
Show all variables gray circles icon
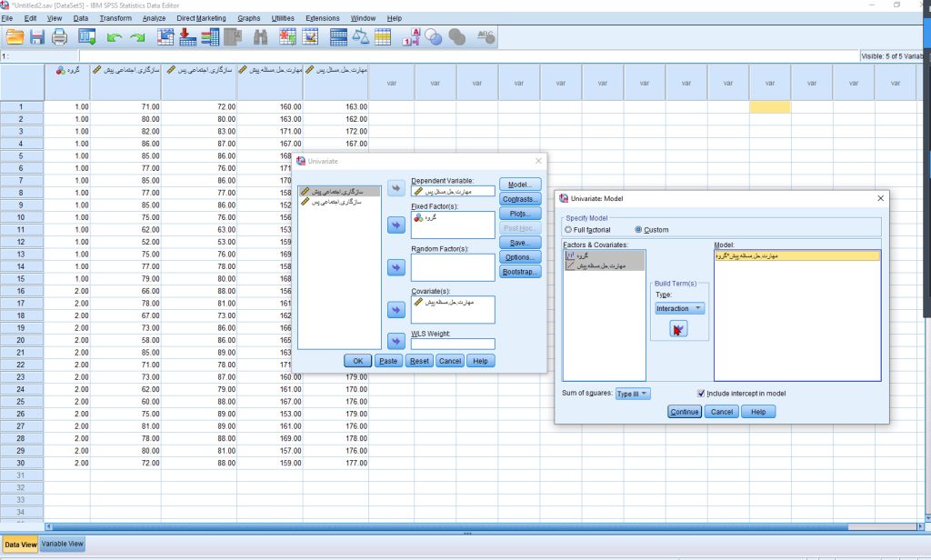click(x=456, y=37)
